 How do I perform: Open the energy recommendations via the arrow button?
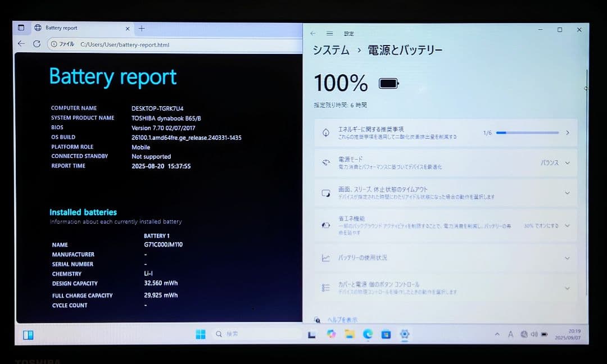pos(568,132)
